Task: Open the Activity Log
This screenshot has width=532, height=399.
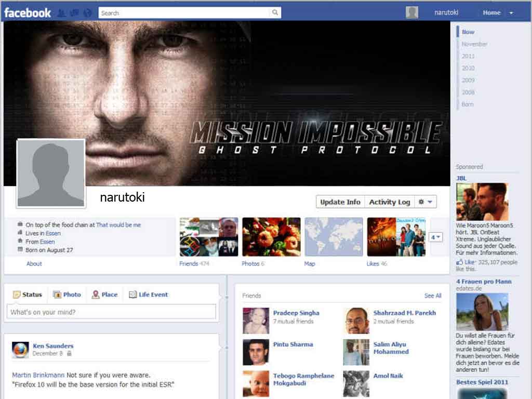Action: click(x=390, y=202)
